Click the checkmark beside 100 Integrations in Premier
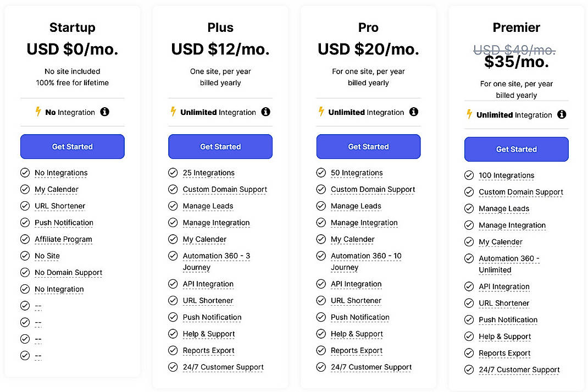The image size is (588, 392). pos(469,175)
